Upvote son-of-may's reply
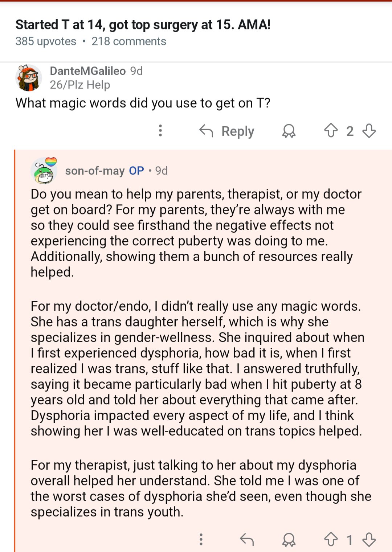 (x=331, y=539)
